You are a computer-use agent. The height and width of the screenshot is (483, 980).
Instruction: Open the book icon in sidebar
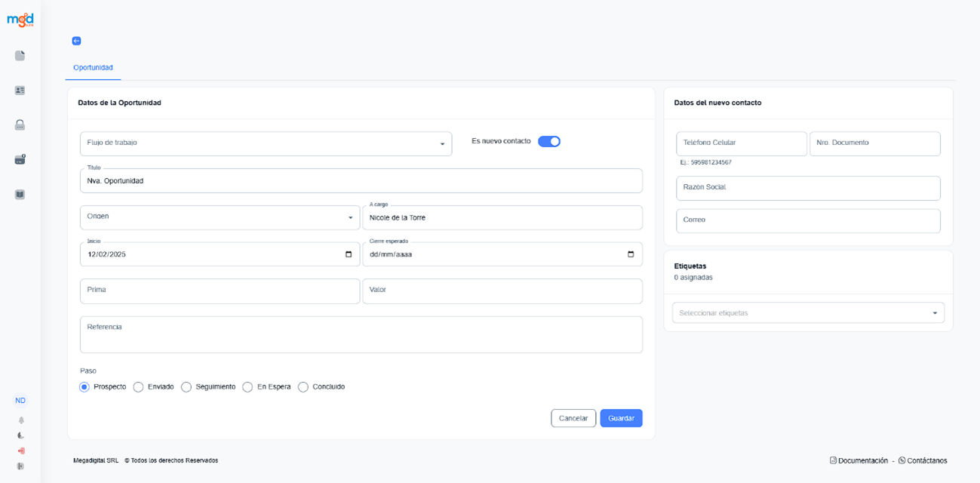coord(20,195)
